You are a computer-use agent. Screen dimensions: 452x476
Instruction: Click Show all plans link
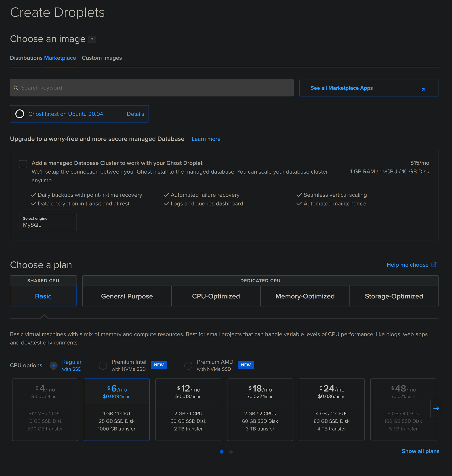pyautogui.click(x=420, y=451)
